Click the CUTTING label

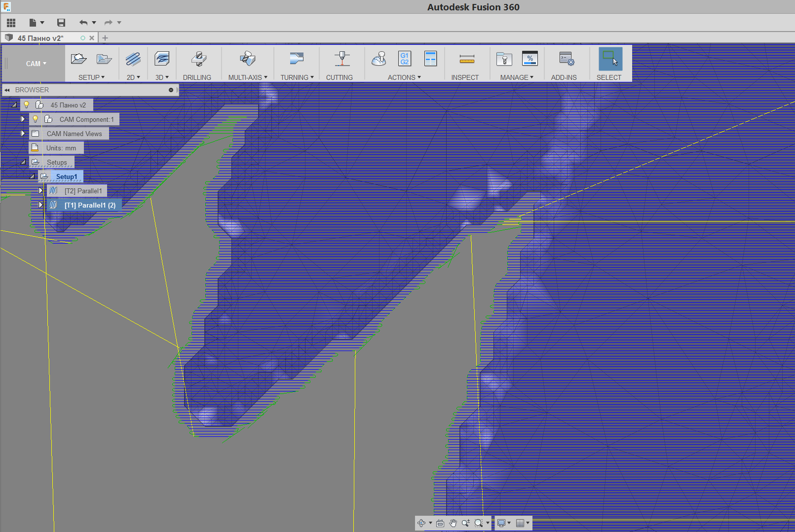click(340, 77)
